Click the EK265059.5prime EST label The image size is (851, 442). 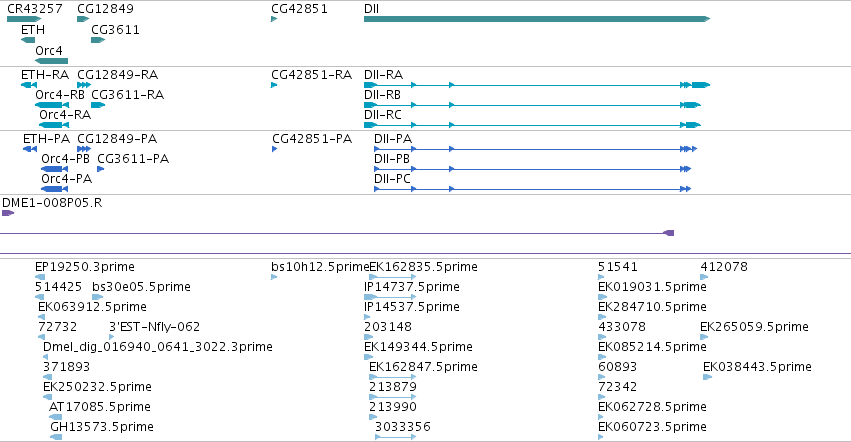point(754,327)
